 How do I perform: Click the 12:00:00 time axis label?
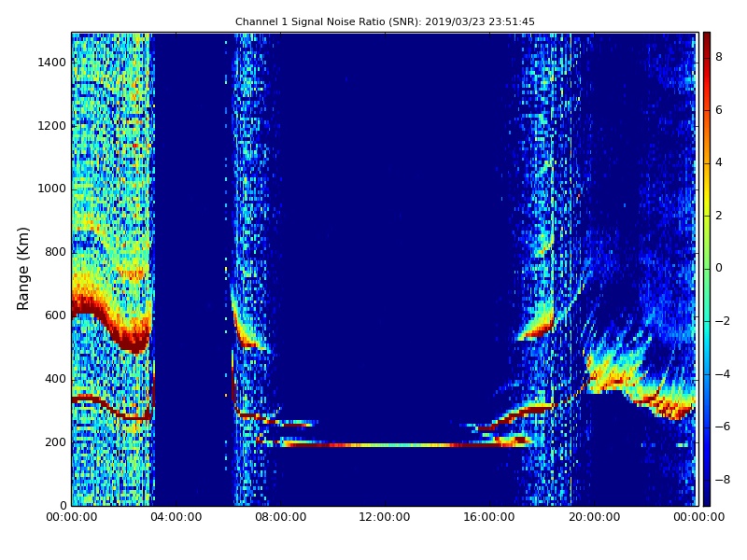[385, 517]
